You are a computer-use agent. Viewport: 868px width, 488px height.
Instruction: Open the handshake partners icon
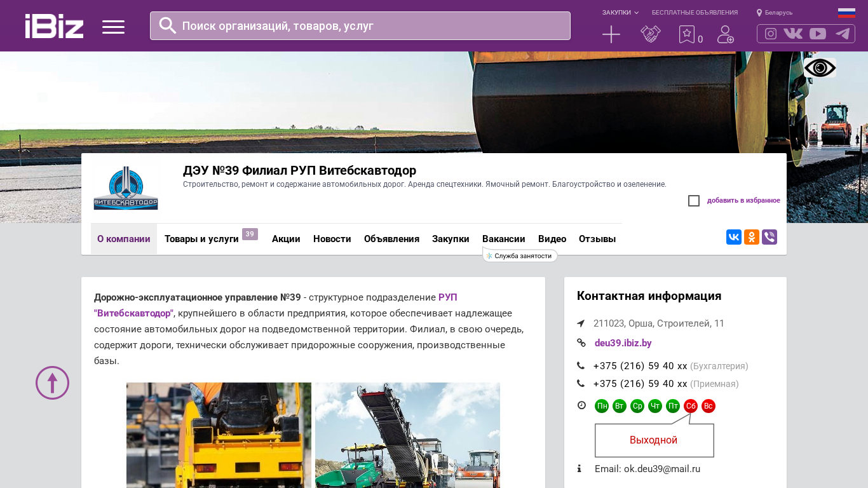[x=651, y=34]
